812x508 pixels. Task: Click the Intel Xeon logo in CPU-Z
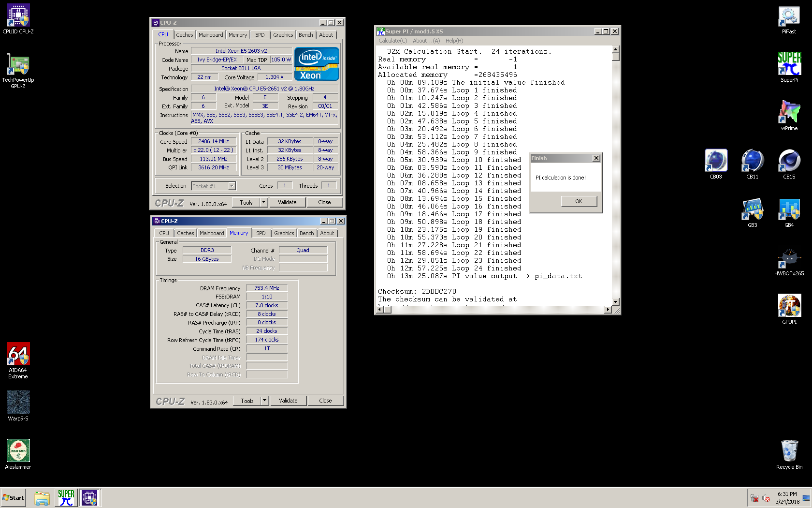pos(317,64)
